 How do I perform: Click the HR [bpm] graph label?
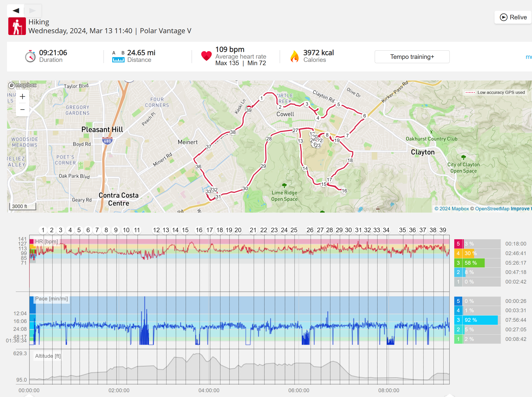pos(46,242)
